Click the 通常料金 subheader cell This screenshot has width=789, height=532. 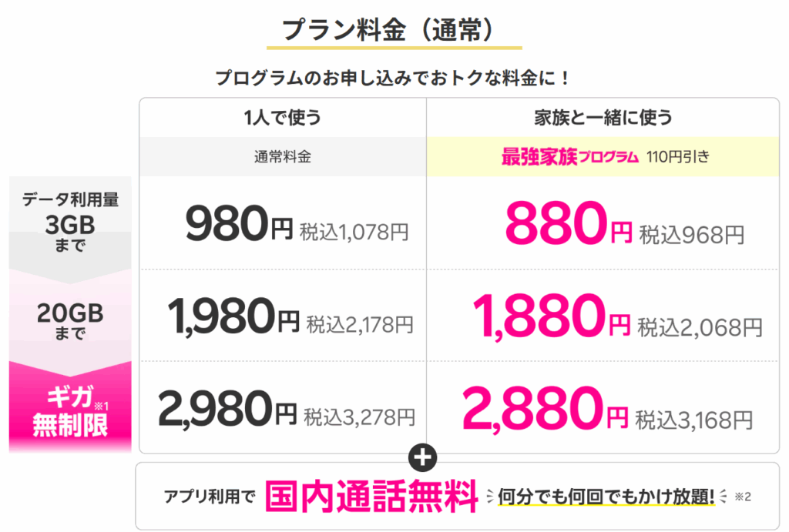[x=283, y=157]
